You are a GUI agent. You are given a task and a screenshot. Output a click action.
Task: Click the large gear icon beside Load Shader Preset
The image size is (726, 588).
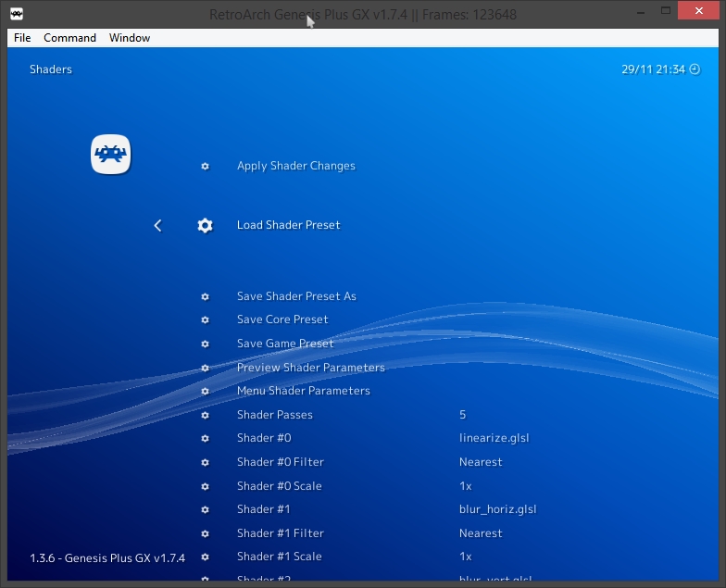pyautogui.click(x=206, y=226)
